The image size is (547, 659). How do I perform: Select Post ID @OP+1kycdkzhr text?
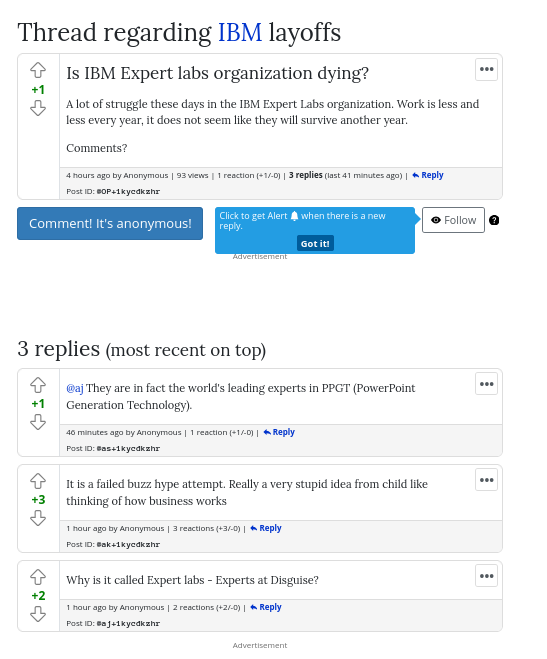tap(128, 192)
